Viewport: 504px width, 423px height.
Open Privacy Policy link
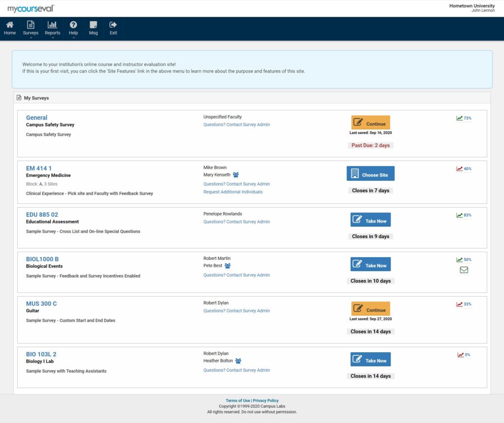[x=265, y=400]
